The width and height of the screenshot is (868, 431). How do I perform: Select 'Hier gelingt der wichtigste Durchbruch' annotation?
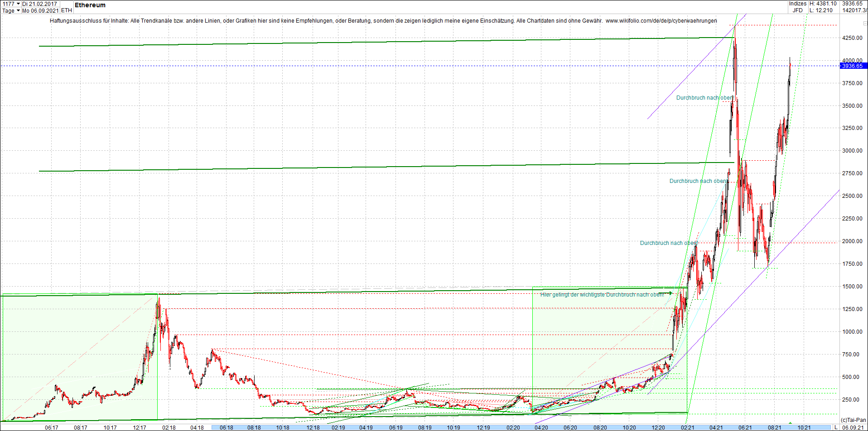(602, 295)
